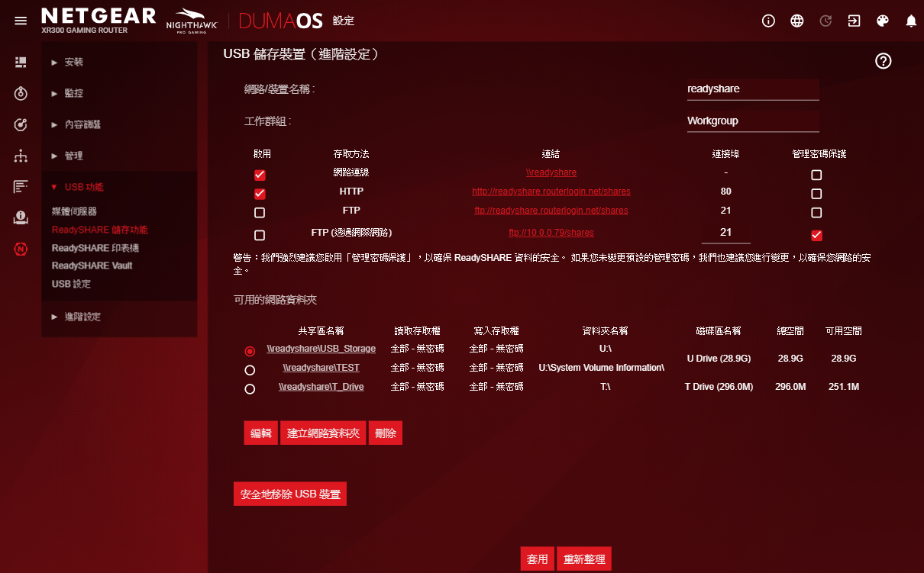The height and width of the screenshot is (573, 924).
Task: Click the reboot circular arrow icon
Action: tap(825, 21)
